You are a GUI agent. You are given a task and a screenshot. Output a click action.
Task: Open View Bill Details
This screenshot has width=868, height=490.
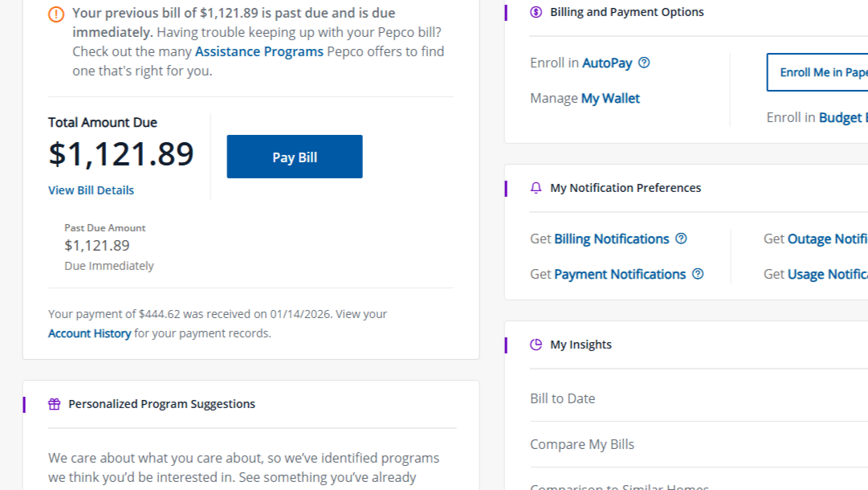(91, 190)
